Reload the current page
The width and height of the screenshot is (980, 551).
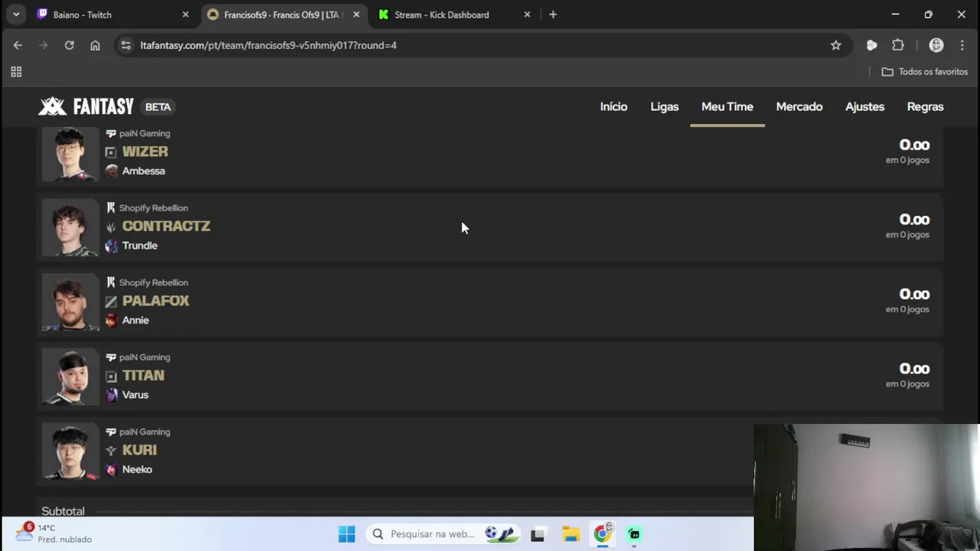coord(69,45)
